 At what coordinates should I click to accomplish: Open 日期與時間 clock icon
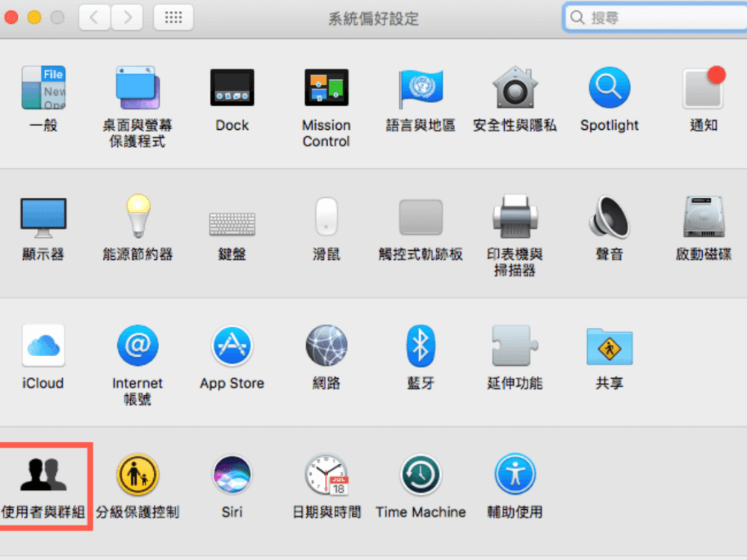(x=327, y=474)
